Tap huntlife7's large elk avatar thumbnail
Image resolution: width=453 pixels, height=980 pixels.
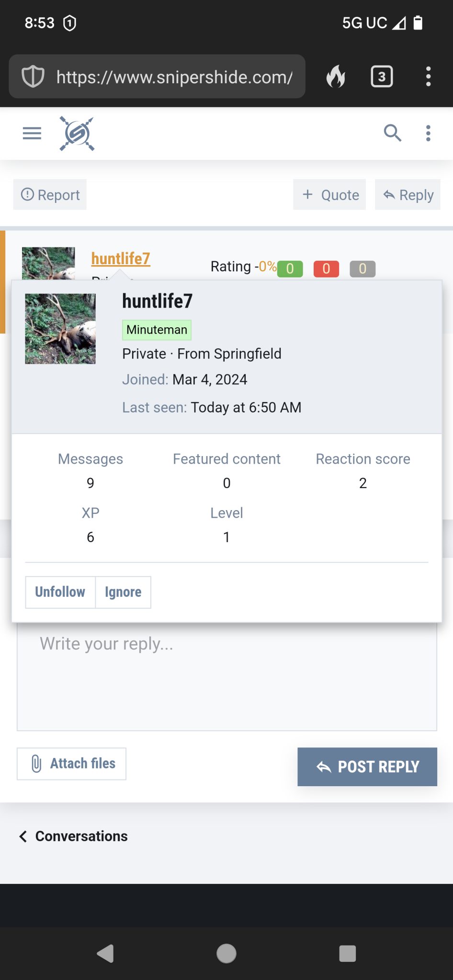[60, 329]
